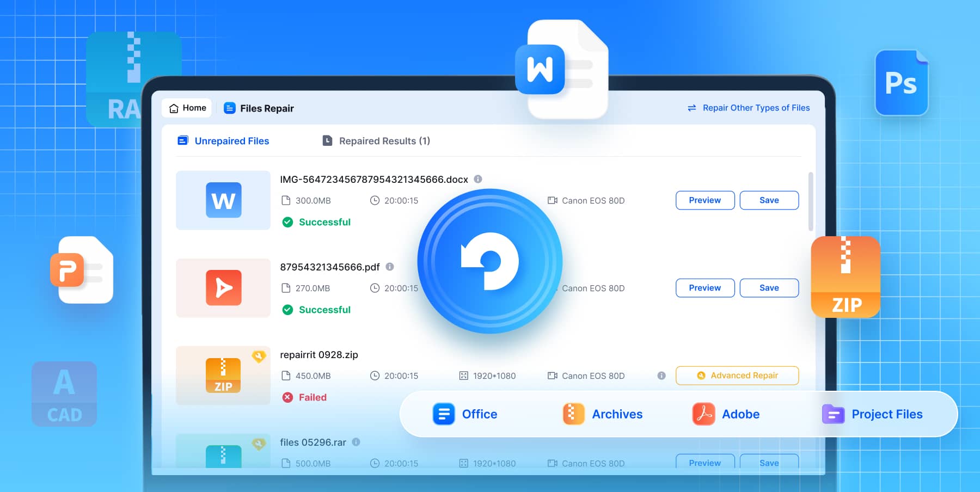Viewport: 980px width, 492px height.
Task: Click the large orange ZIP icon
Action: [846, 277]
